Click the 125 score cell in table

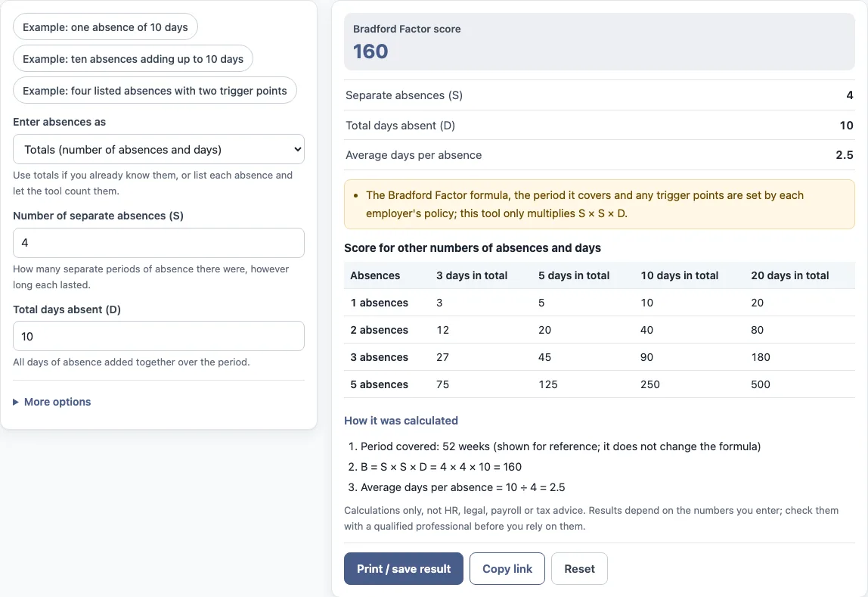(x=548, y=384)
